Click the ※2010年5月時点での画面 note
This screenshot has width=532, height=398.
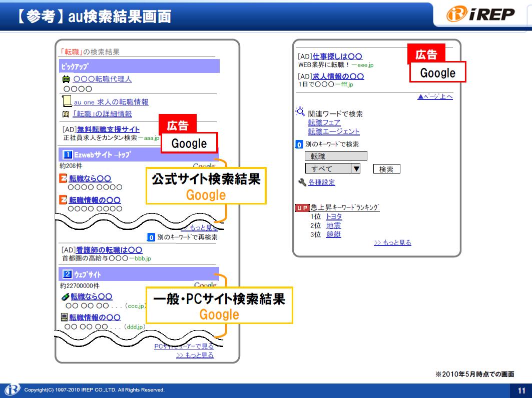475,374
